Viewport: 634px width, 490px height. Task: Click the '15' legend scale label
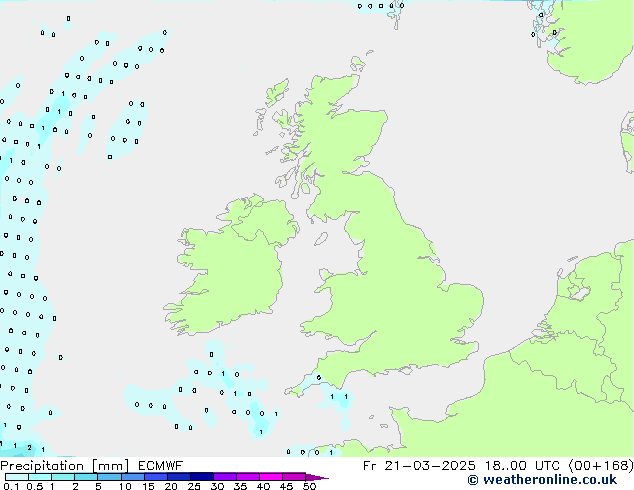pos(148,486)
